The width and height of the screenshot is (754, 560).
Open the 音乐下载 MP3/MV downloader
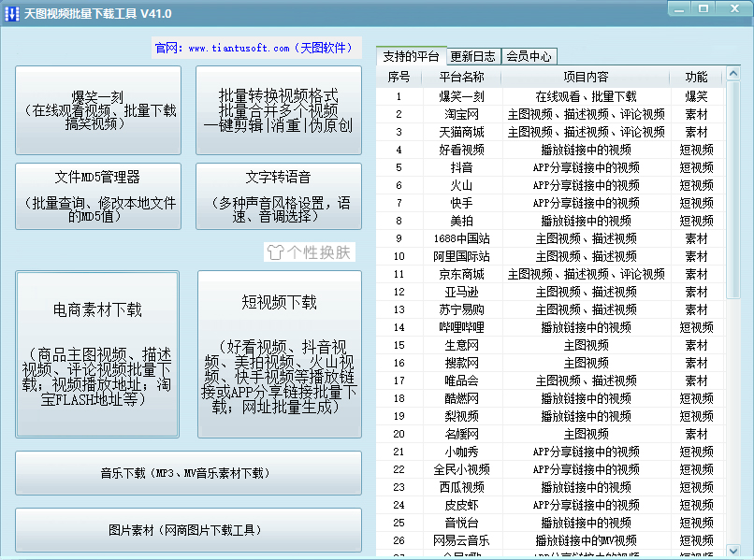tap(188, 473)
